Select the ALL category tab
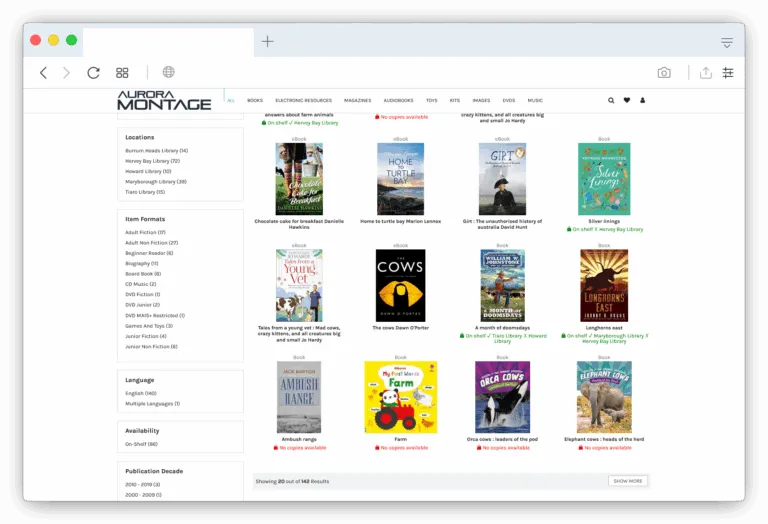The image size is (768, 524). click(x=231, y=100)
